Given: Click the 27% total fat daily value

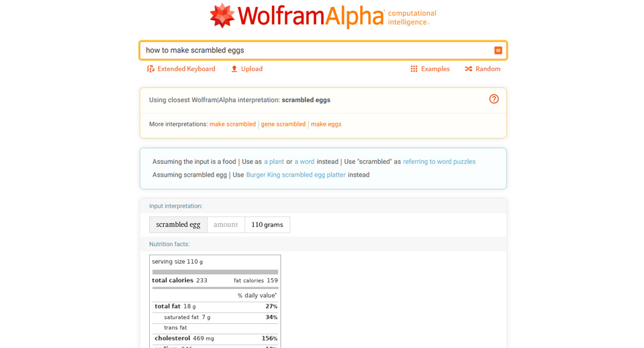Looking at the screenshot, I should 271,306.
